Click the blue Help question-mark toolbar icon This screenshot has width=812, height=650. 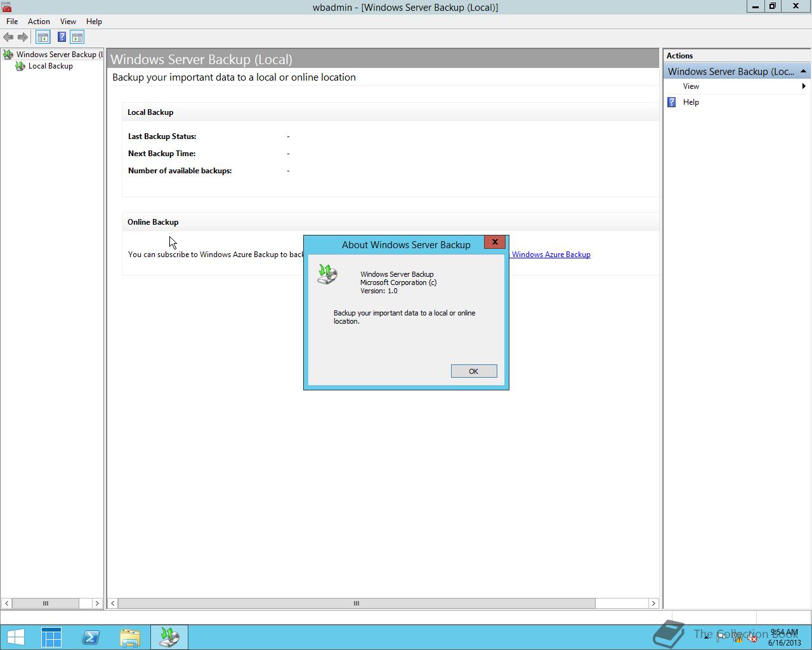62,37
